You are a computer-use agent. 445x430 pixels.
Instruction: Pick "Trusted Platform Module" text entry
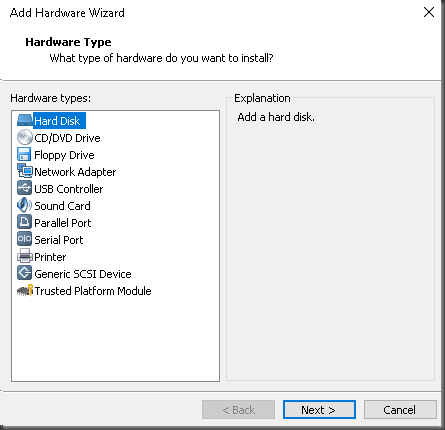pyautogui.click(x=93, y=291)
